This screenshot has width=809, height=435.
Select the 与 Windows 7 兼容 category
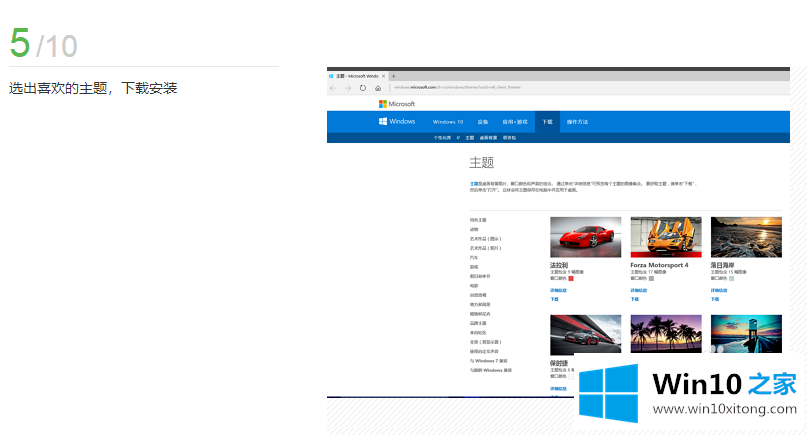[x=489, y=361]
